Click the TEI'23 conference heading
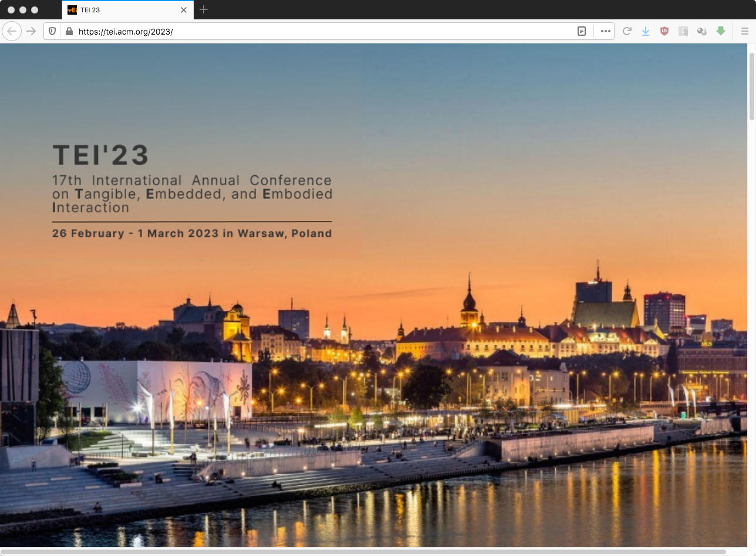This screenshot has width=756, height=556. pyautogui.click(x=100, y=155)
